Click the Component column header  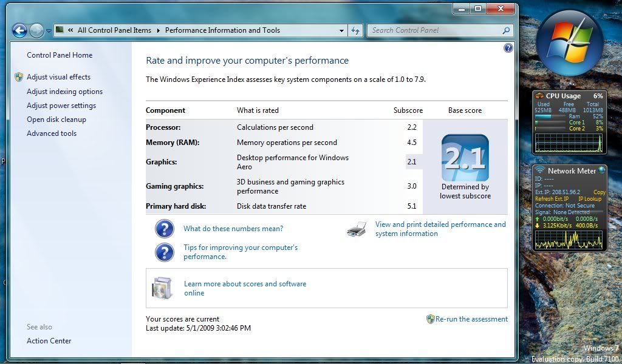click(165, 110)
